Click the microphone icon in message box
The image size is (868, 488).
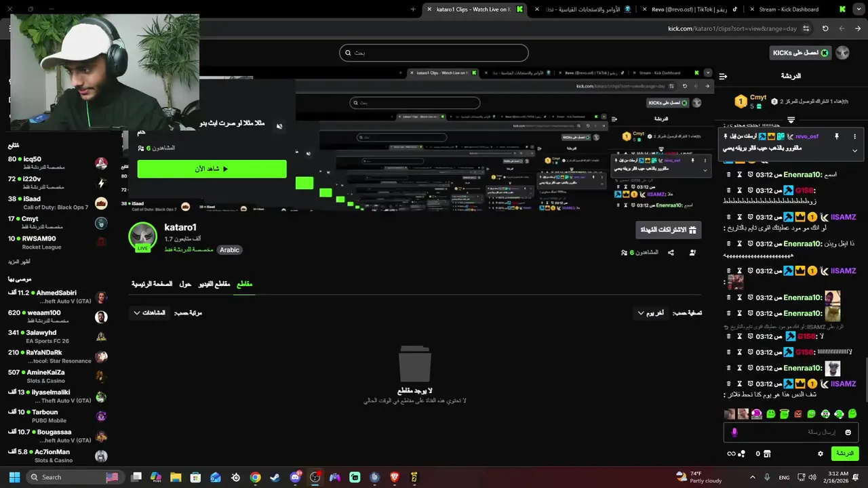[x=734, y=432]
